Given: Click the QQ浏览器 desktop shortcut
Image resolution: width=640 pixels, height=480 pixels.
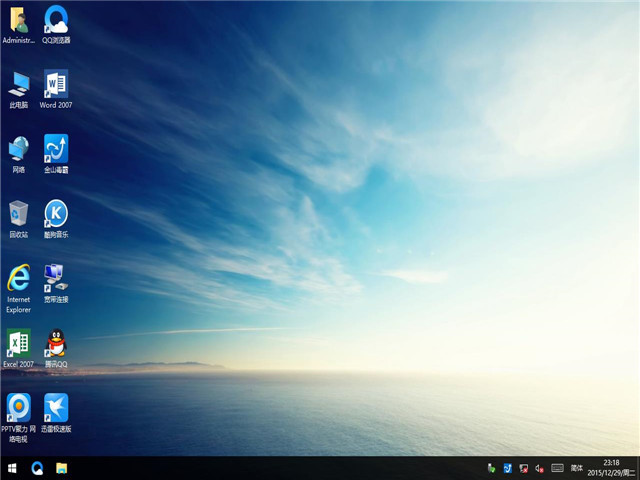Looking at the screenshot, I should (56, 19).
